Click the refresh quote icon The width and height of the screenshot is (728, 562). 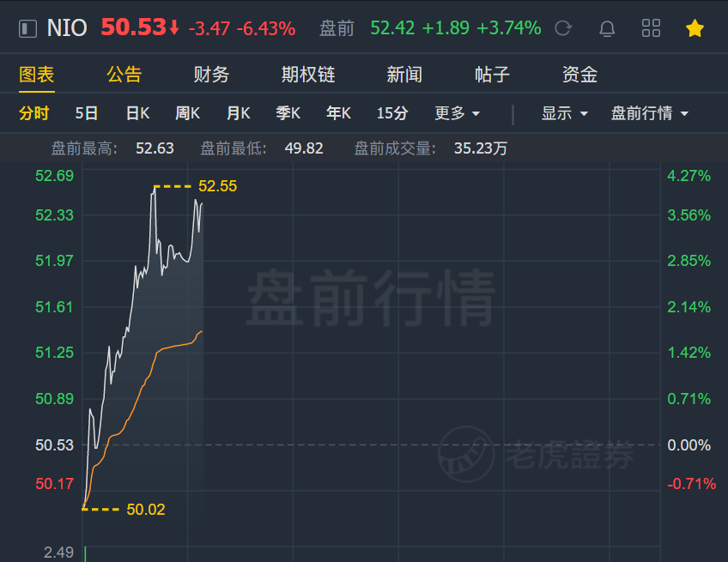click(x=563, y=28)
